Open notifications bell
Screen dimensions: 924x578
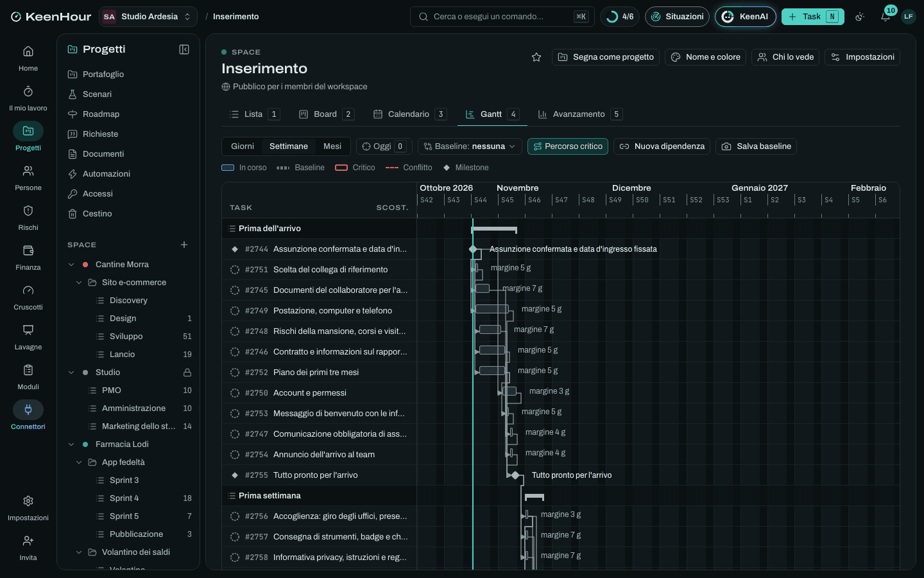[886, 17]
